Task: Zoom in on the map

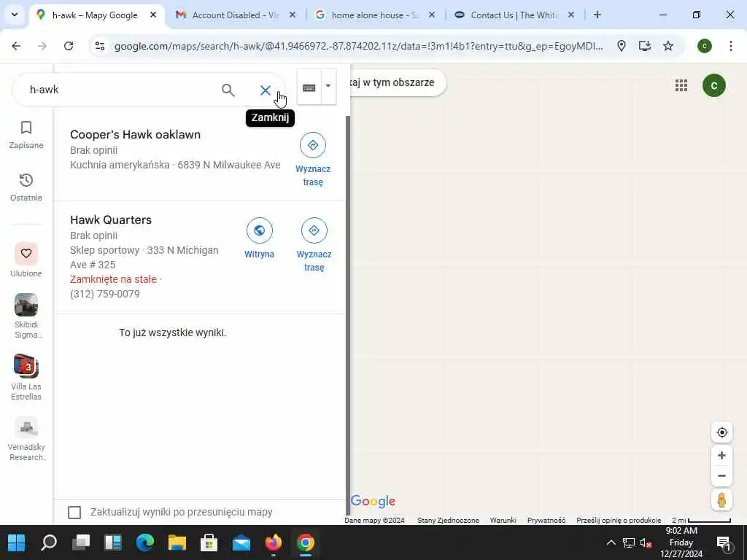Action: [721, 456]
